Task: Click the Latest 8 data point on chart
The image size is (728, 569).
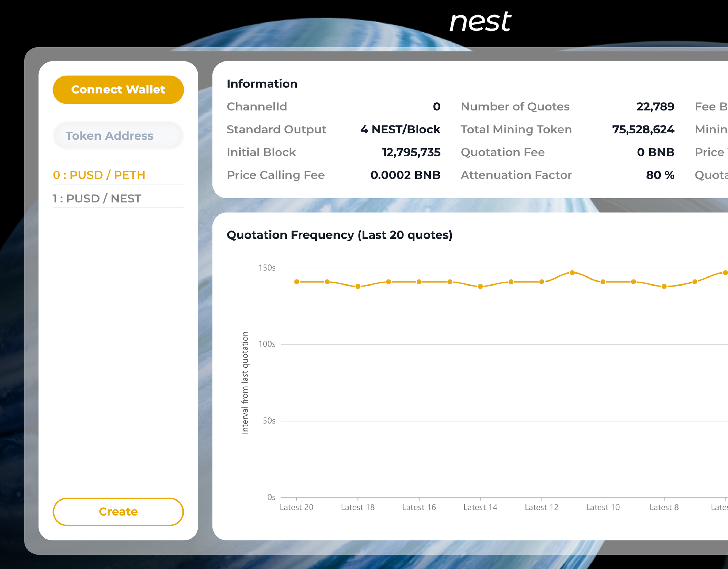Action: 664,286
